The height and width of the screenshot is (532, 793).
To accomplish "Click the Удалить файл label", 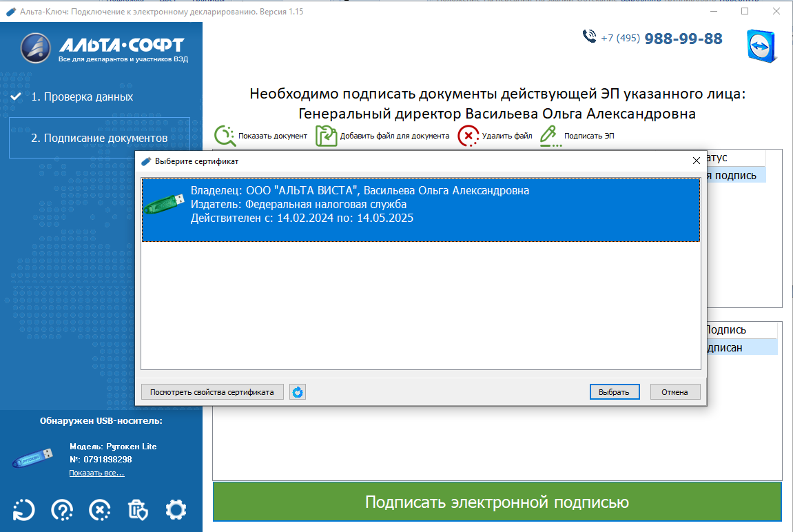I will tap(507, 136).
